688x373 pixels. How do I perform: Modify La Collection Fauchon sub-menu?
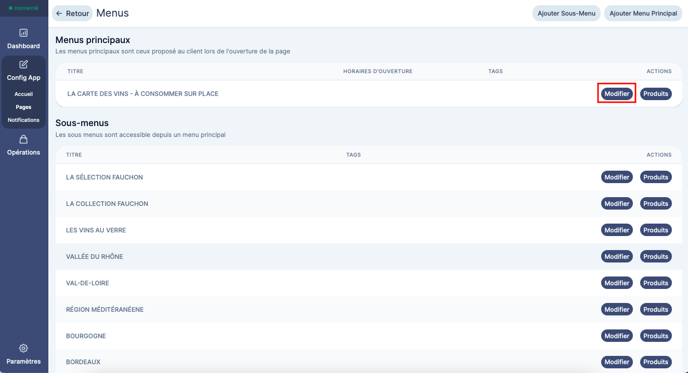tap(616, 204)
